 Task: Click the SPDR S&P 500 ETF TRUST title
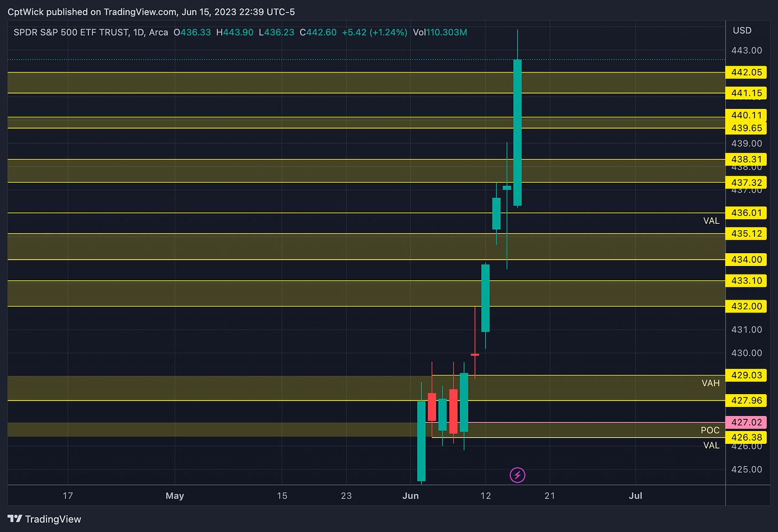[x=72, y=33]
